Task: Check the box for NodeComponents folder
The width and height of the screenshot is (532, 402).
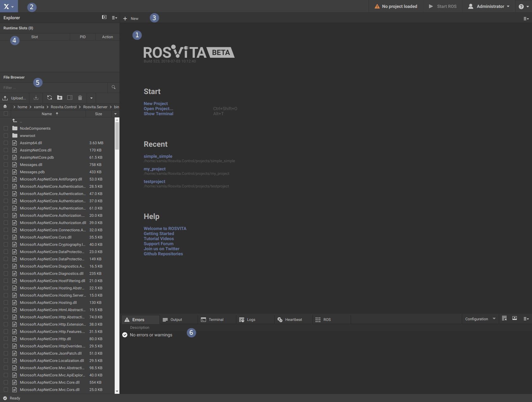Action: tap(6, 128)
